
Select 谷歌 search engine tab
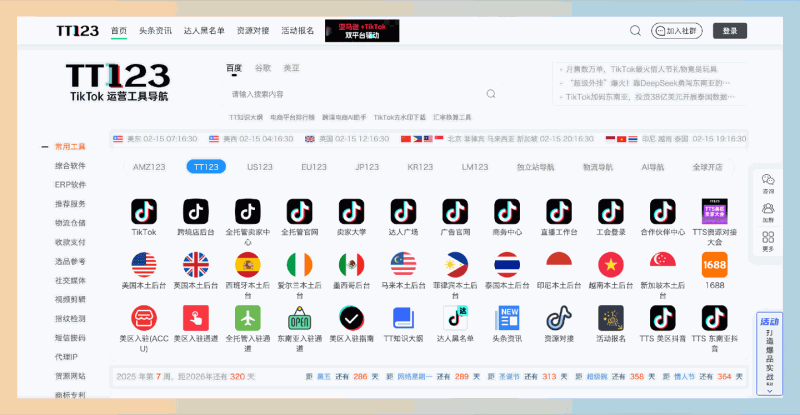263,68
